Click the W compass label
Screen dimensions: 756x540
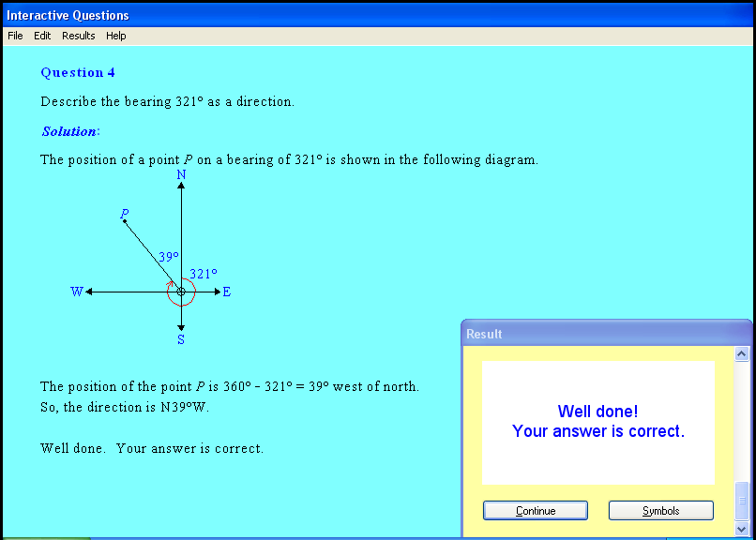[x=77, y=292]
